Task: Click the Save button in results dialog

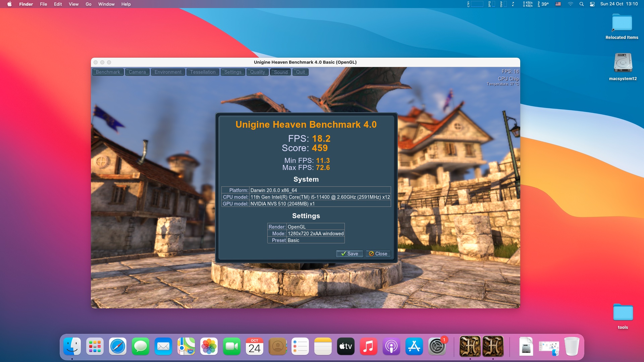Action: [350, 254]
